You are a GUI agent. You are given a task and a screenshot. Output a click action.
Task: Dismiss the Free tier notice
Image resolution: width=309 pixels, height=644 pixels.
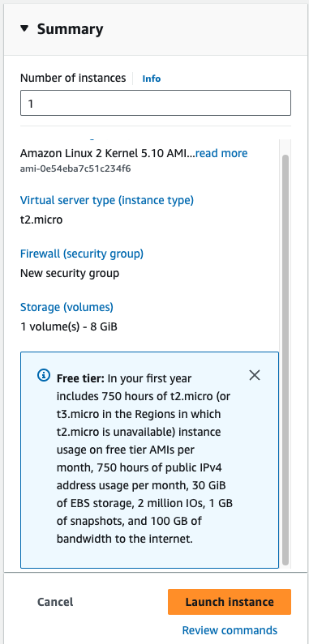(255, 375)
